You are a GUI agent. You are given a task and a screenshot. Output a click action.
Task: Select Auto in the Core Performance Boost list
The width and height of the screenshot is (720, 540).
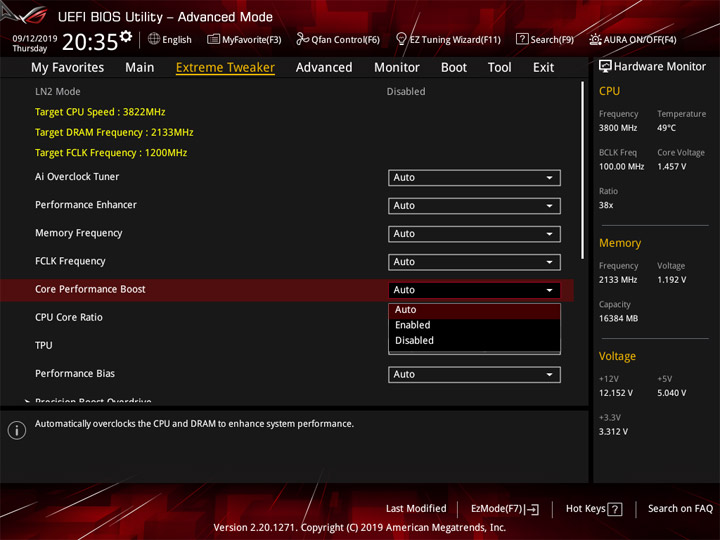tap(474, 310)
